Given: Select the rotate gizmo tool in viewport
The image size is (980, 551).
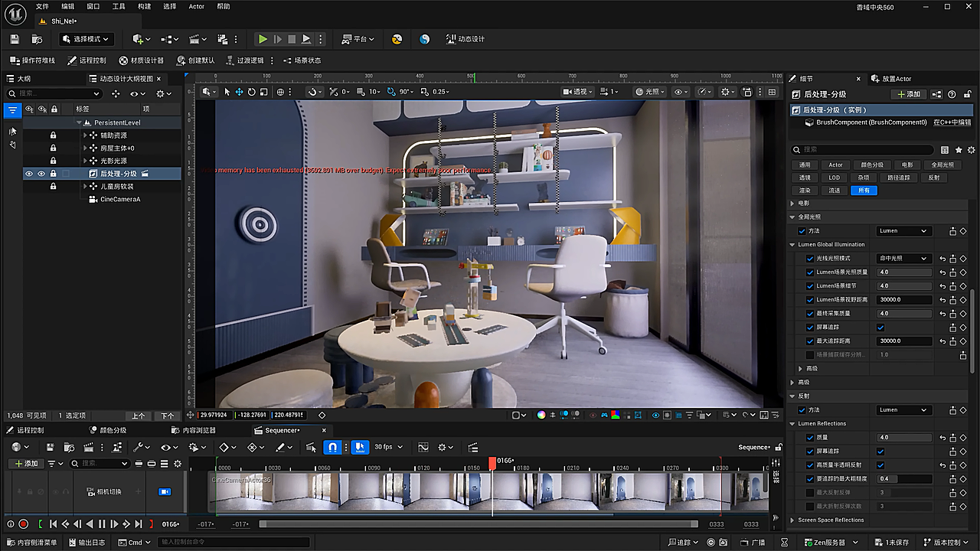Looking at the screenshot, I should coord(251,92).
